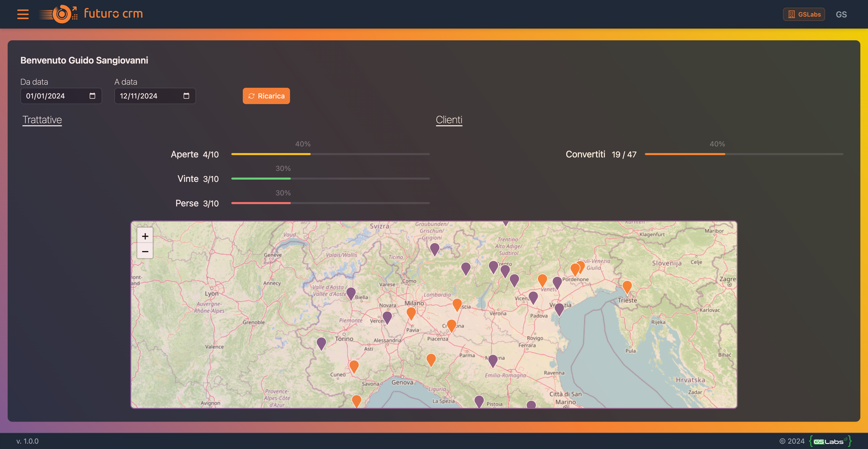Image resolution: width=868 pixels, height=449 pixels.
Task: Click the v. 1.0.0 version label
Action: coord(27,441)
